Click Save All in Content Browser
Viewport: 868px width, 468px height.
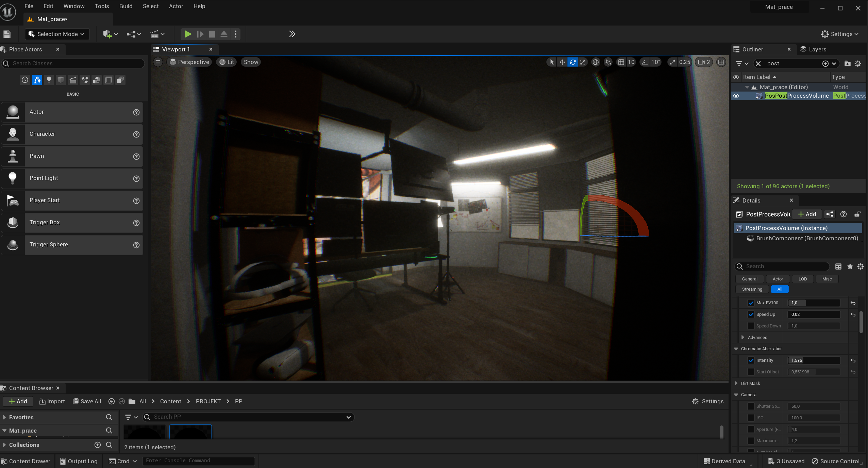[x=87, y=401]
